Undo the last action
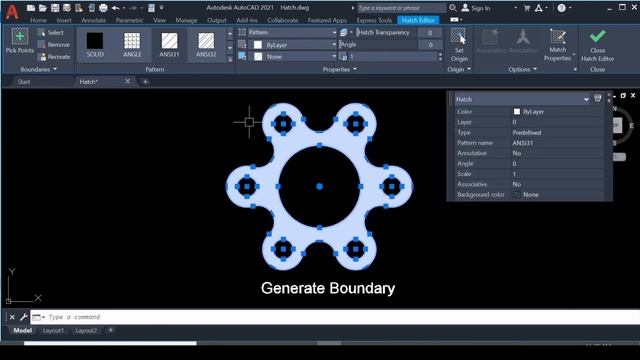Viewport: 640px width, 360px height. 116,8
